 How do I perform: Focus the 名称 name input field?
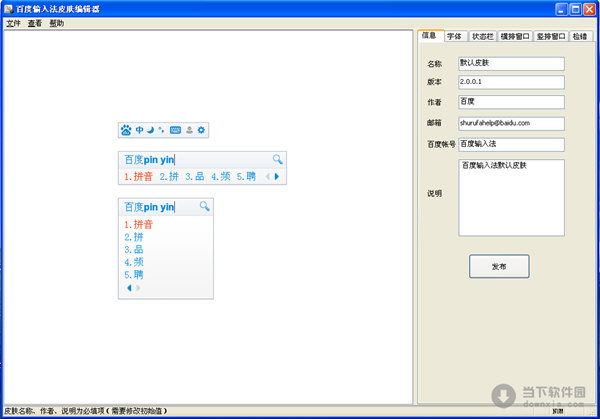[x=511, y=64]
